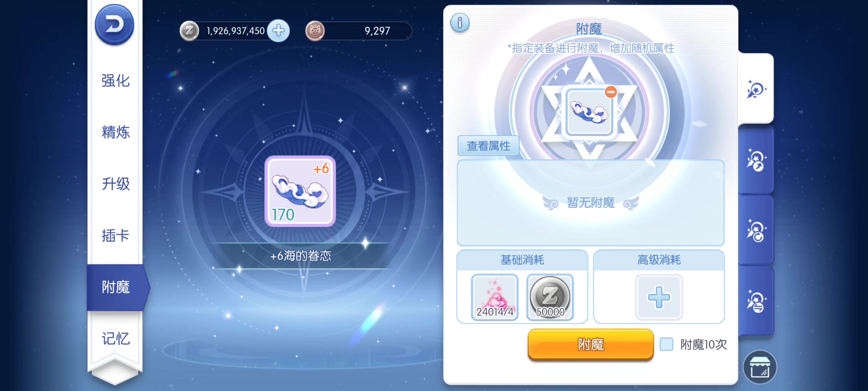The width and height of the screenshot is (868, 391).
Task: Open the info icon in enchant panel
Action: 460,23
